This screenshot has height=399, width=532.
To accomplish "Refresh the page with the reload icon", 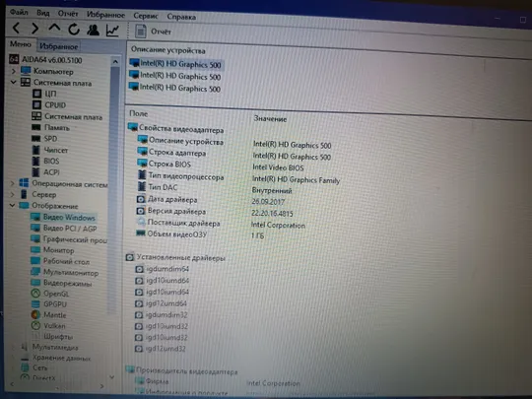I will pos(74,30).
